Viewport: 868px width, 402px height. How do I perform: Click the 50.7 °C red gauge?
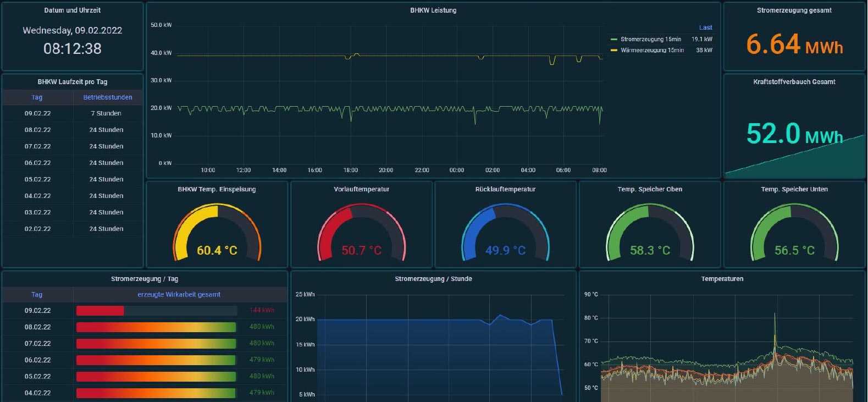point(361,232)
